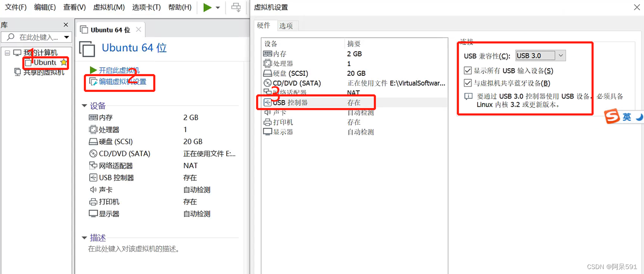Screen dimensions: 644x274
Task: Click the Sogou input method S icon
Action: click(611, 117)
